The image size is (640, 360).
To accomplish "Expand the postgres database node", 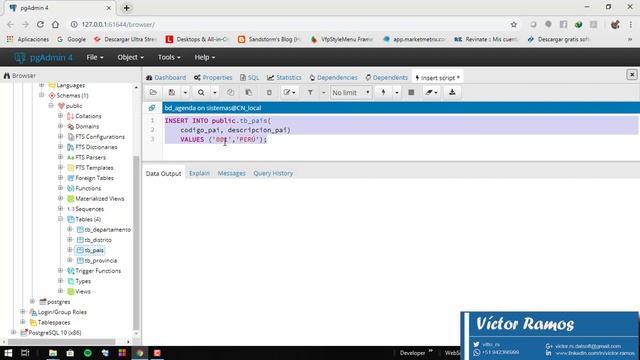I will point(33,302).
